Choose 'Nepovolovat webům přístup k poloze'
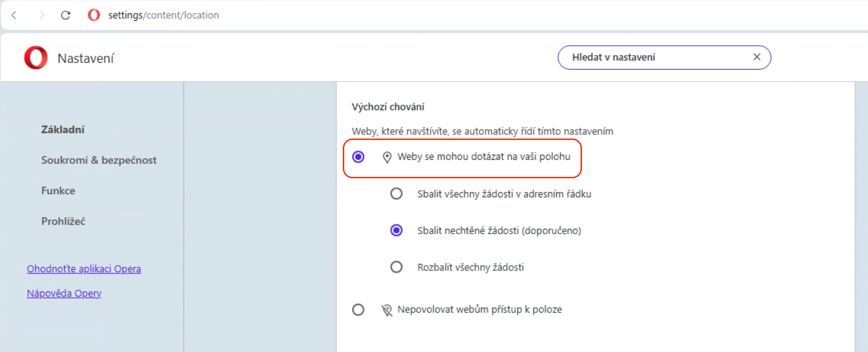Image resolution: width=868 pixels, height=352 pixels. pos(358,310)
